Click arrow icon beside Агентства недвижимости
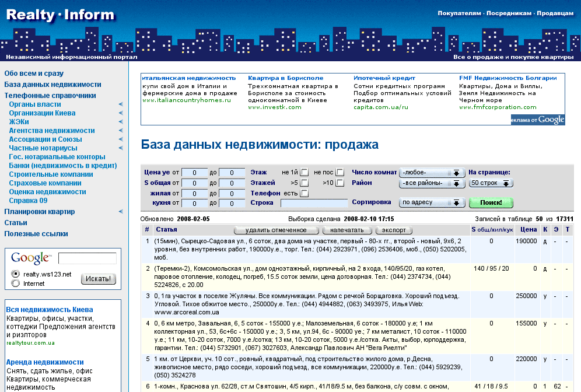The width and height of the screenshot is (581, 392). 121,131
